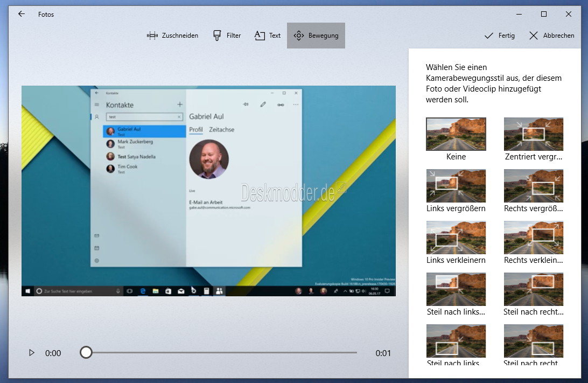Discard changes with Abbrechen

[551, 36]
